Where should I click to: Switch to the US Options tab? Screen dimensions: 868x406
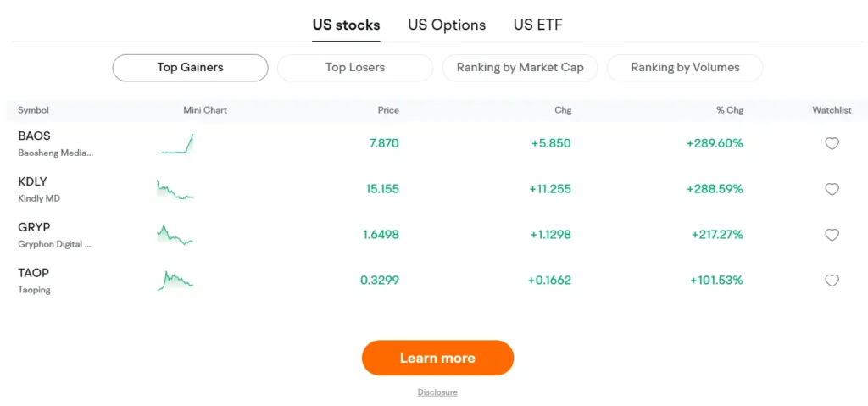click(447, 25)
